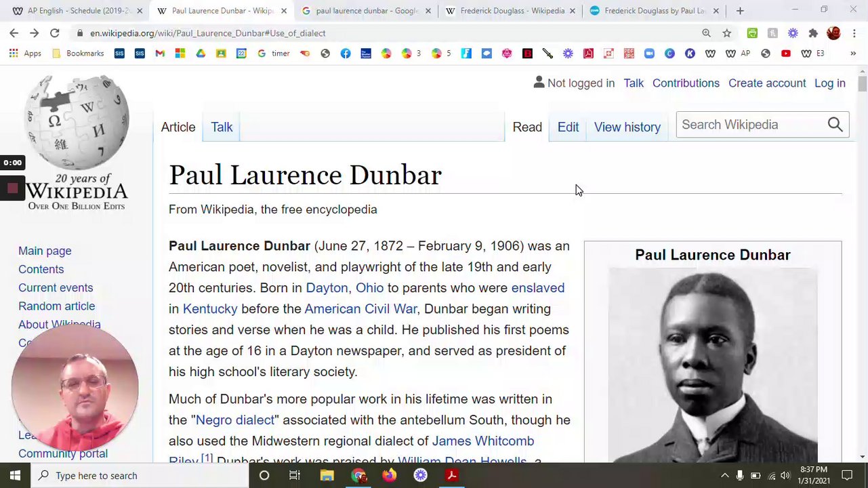
Task: Open the Google timer bookmark
Action: [274, 54]
